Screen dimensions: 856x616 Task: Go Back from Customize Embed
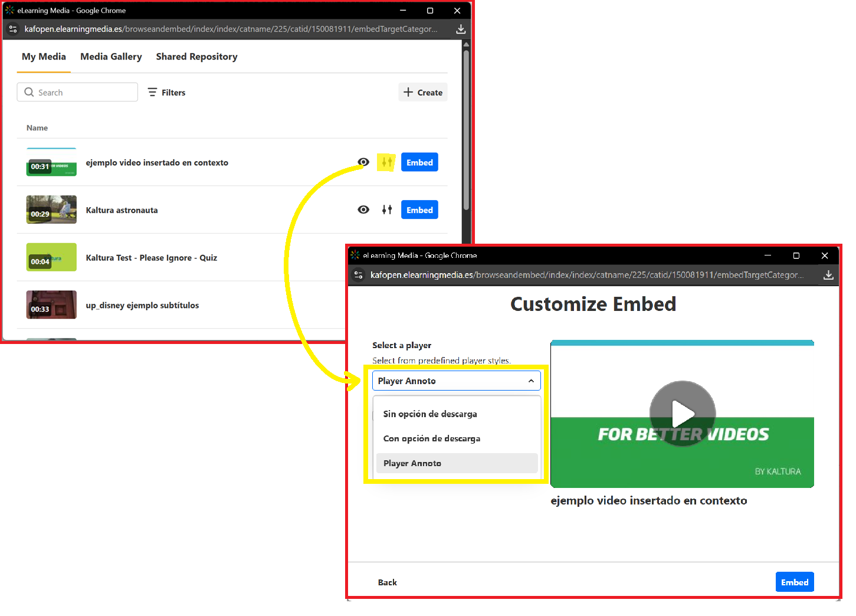pos(388,582)
